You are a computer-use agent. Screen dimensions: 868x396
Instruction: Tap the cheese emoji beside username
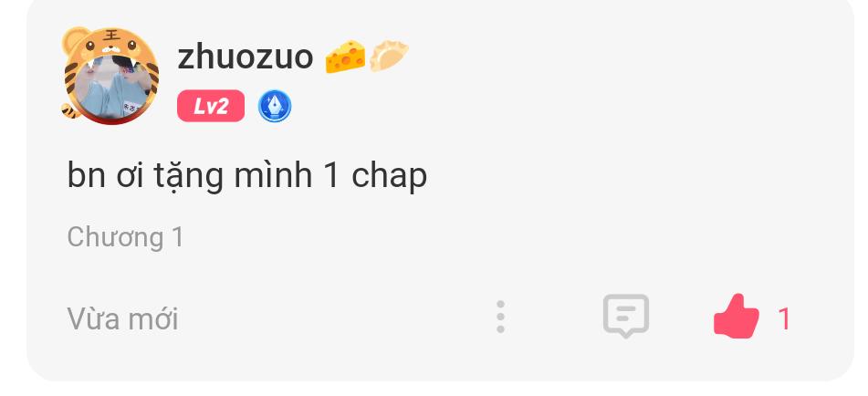coord(345,57)
